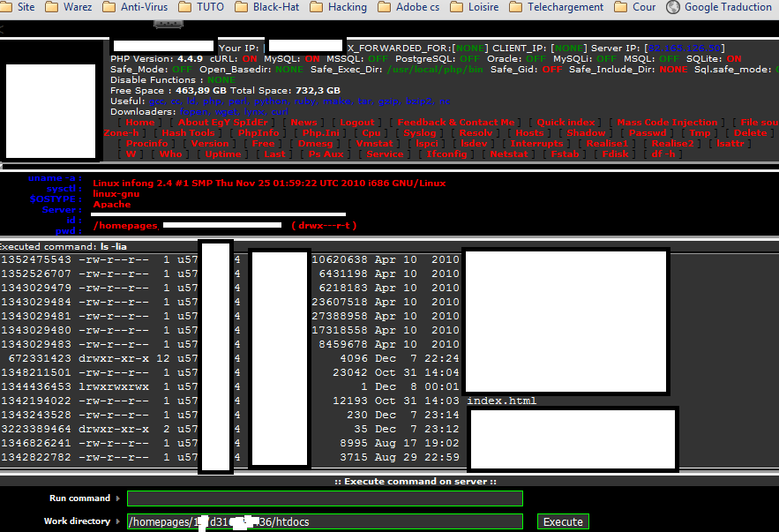Image resolution: width=779 pixels, height=532 pixels.
Task: Click the Who link
Action: 170,154
